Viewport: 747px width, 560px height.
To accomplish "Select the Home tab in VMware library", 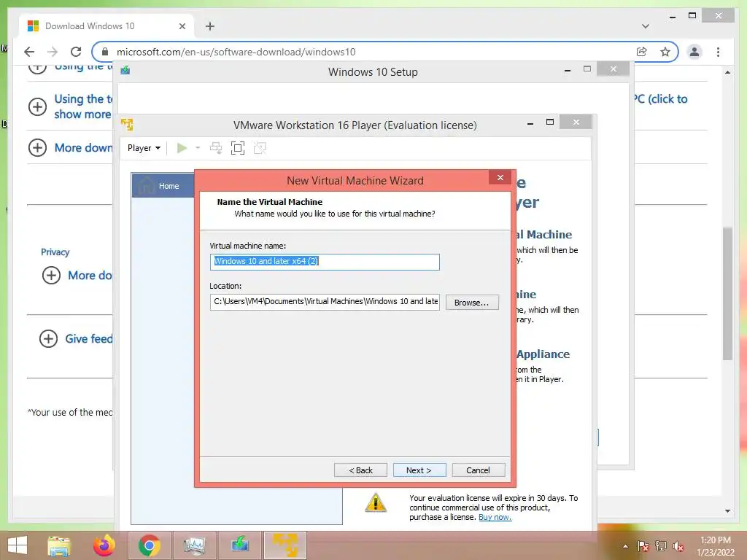I will [x=163, y=186].
